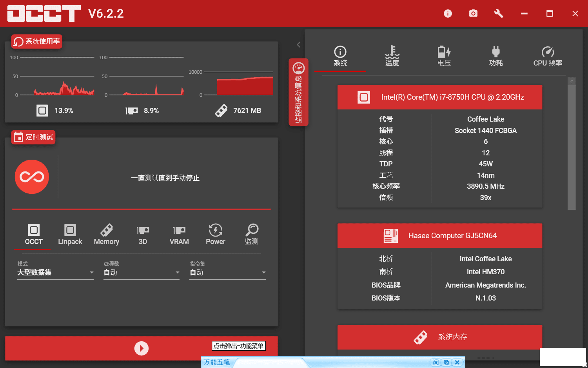Screen dimensions: 588x368
Task: Take a screenshot with the camera icon
Action: [473, 14]
